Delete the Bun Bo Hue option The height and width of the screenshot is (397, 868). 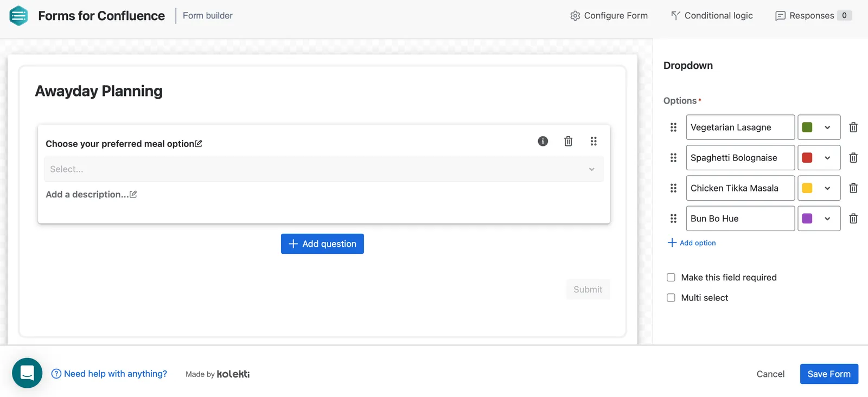[853, 219]
